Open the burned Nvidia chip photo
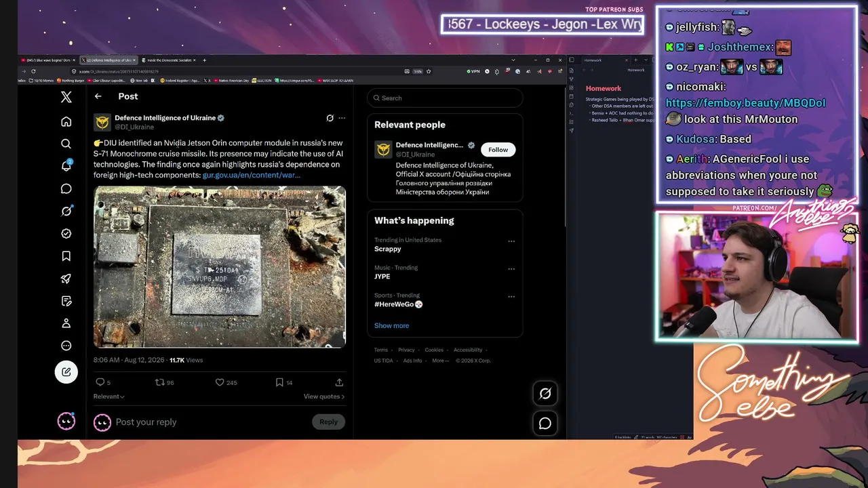The height and width of the screenshot is (488, 868). point(220,267)
